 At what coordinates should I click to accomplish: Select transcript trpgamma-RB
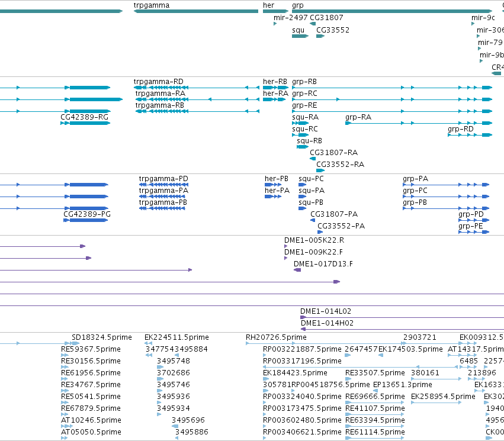pos(197,111)
